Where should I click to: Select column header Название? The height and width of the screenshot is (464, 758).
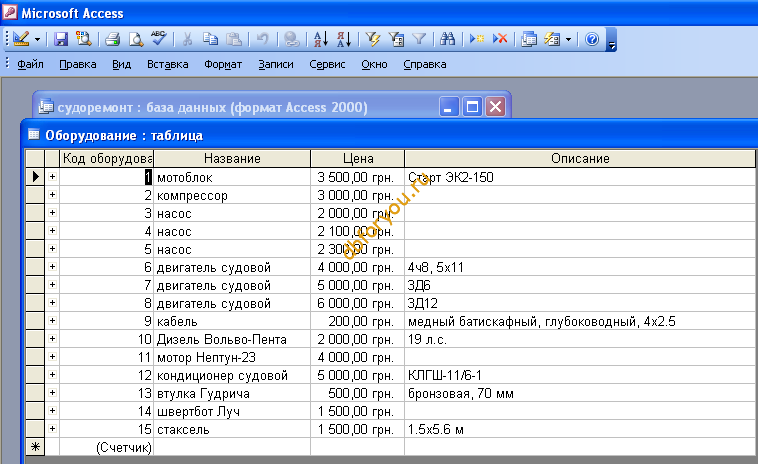click(x=232, y=159)
